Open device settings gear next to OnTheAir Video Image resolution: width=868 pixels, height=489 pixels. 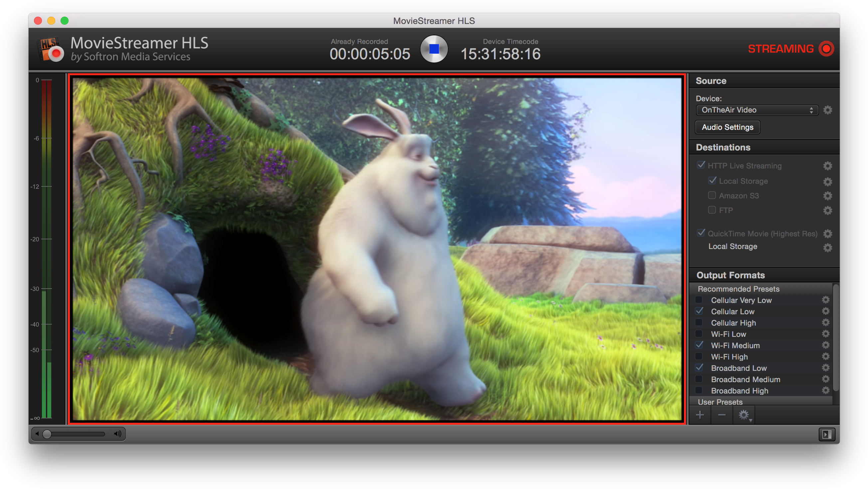tap(827, 110)
